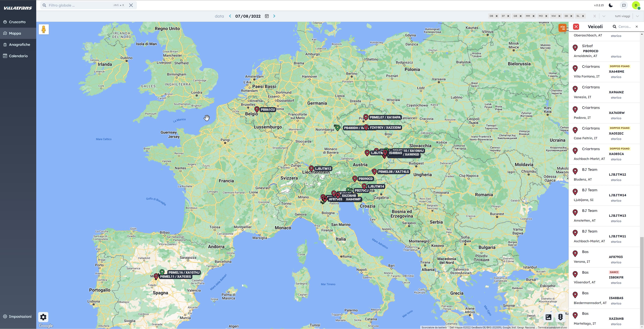Select Mappa in the sidebar
Viewport: 644px width, 329px height.
tap(18, 33)
